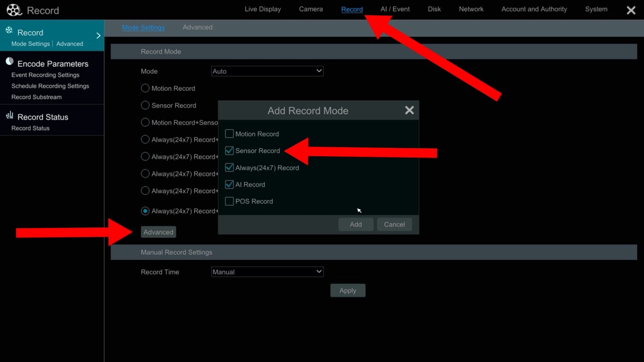
Task: Open the Record Time dropdown showing Manual
Action: click(x=267, y=271)
